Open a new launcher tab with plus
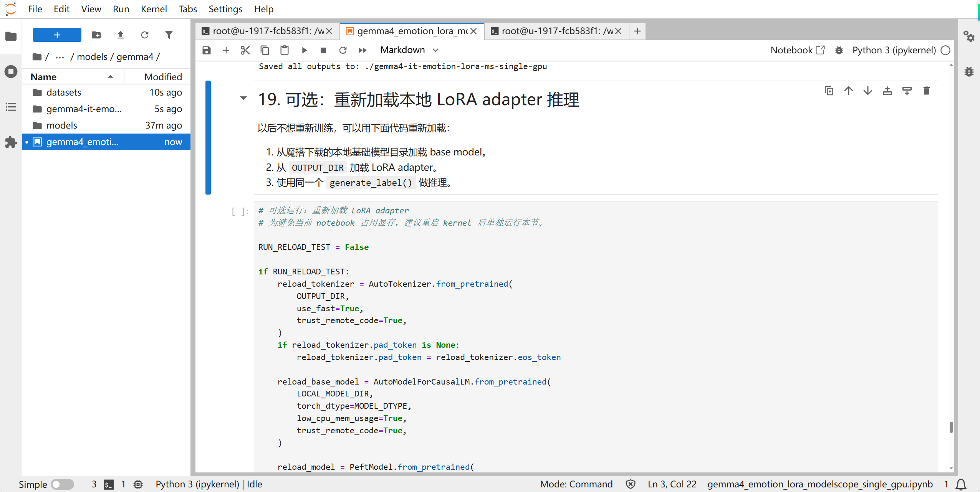 point(637,31)
